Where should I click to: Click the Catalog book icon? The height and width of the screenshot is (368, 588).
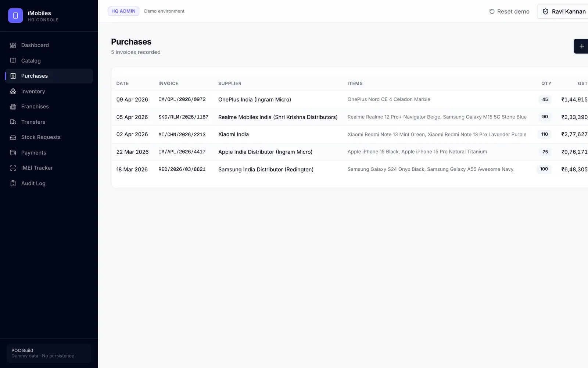point(13,61)
